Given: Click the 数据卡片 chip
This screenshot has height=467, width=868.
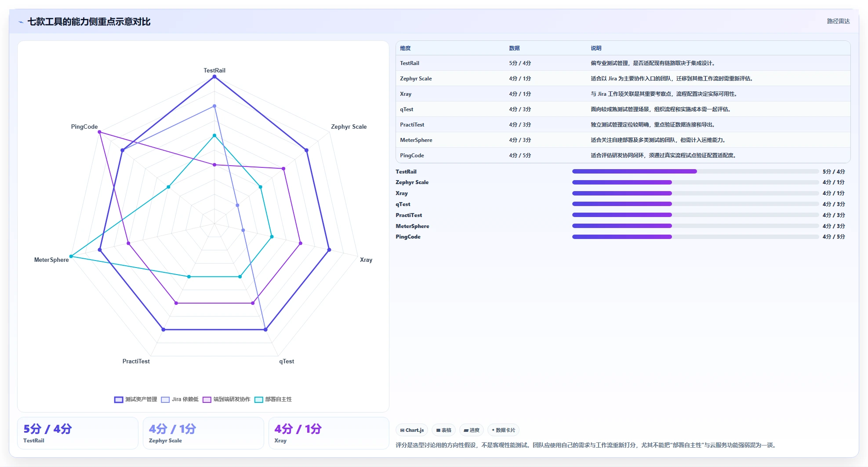Looking at the screenshot, I should click(503, 430).
